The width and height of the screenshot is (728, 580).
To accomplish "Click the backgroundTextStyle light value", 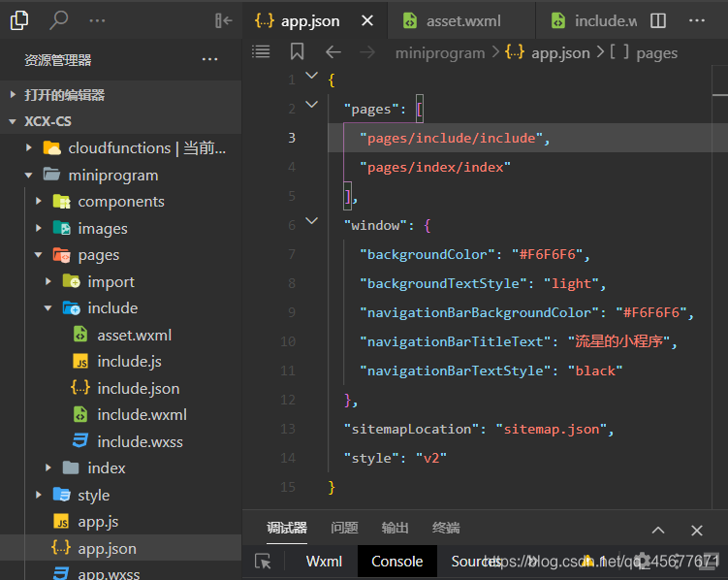I will coord(571,284).
